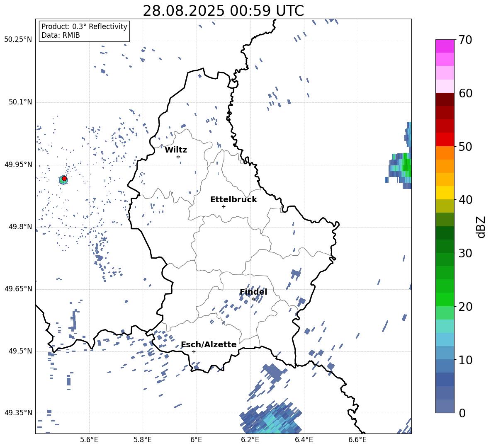Click the colorbar tick label 30

point(465,253)
